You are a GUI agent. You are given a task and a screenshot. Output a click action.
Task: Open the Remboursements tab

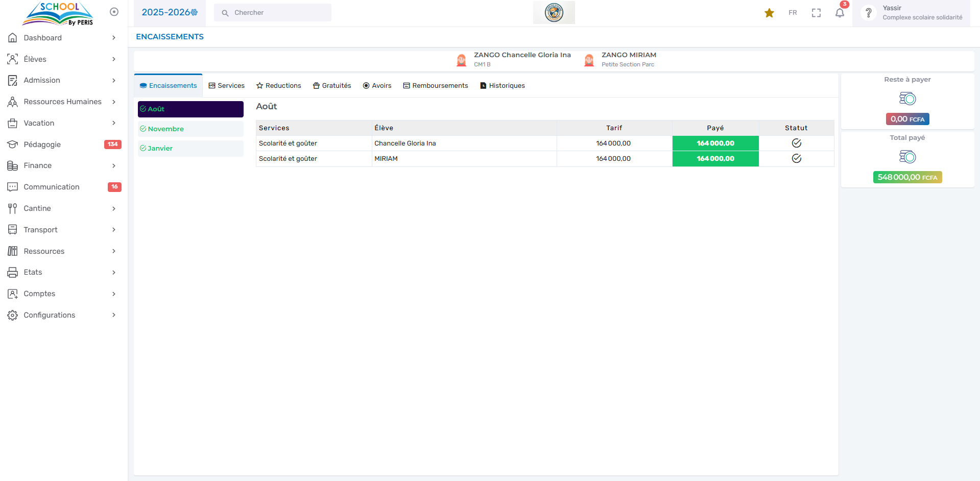tap(436, 86)
